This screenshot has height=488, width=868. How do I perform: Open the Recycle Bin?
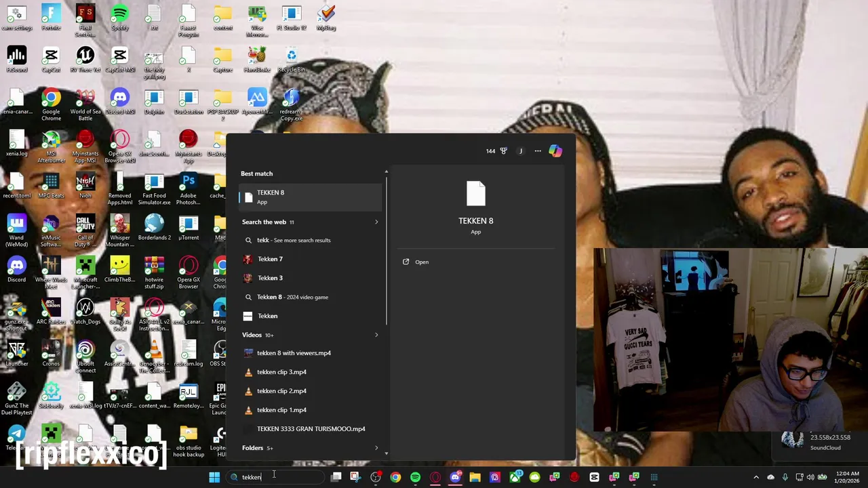292,60
